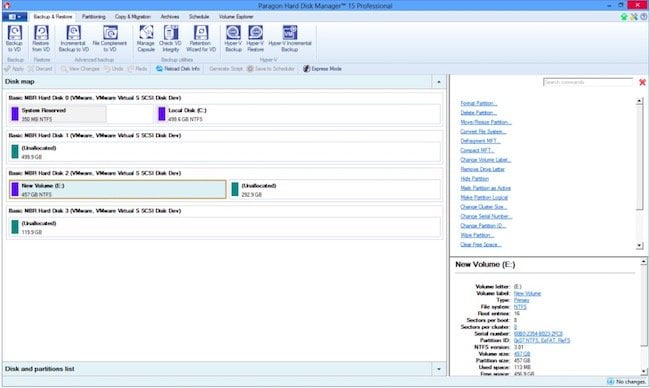Clear the command search with red X

click(x=642, y=82)
